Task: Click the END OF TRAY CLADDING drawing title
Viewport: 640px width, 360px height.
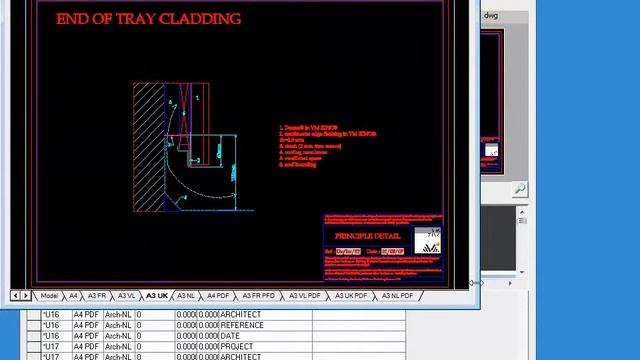Action: click(x=149, y=19)
